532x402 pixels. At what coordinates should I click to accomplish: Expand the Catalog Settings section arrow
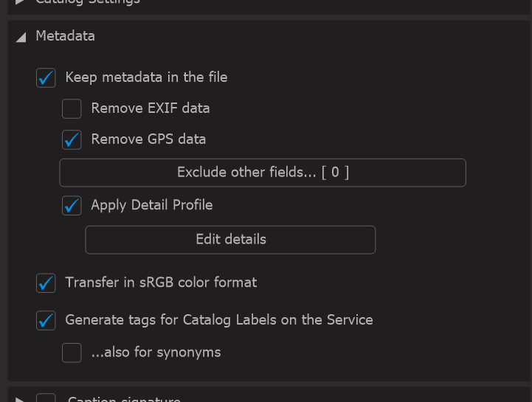(20, 2)
